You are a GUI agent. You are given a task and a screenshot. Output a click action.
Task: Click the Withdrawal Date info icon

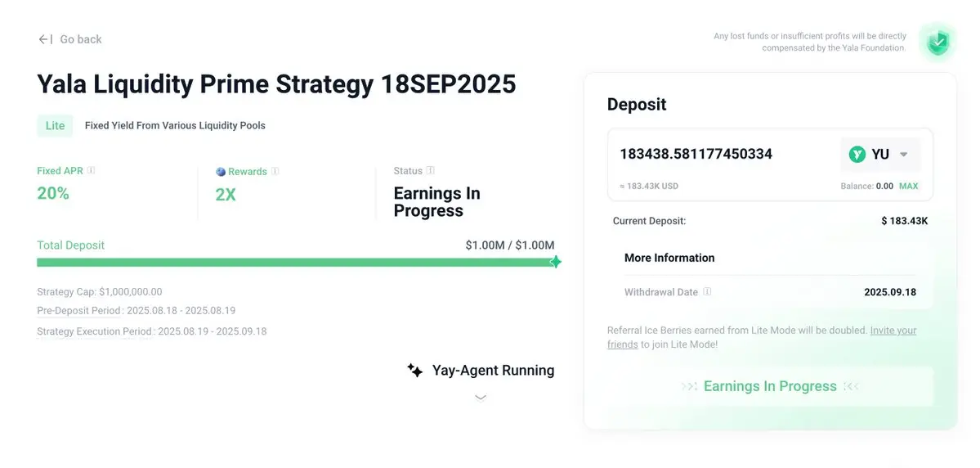point(707,291)
